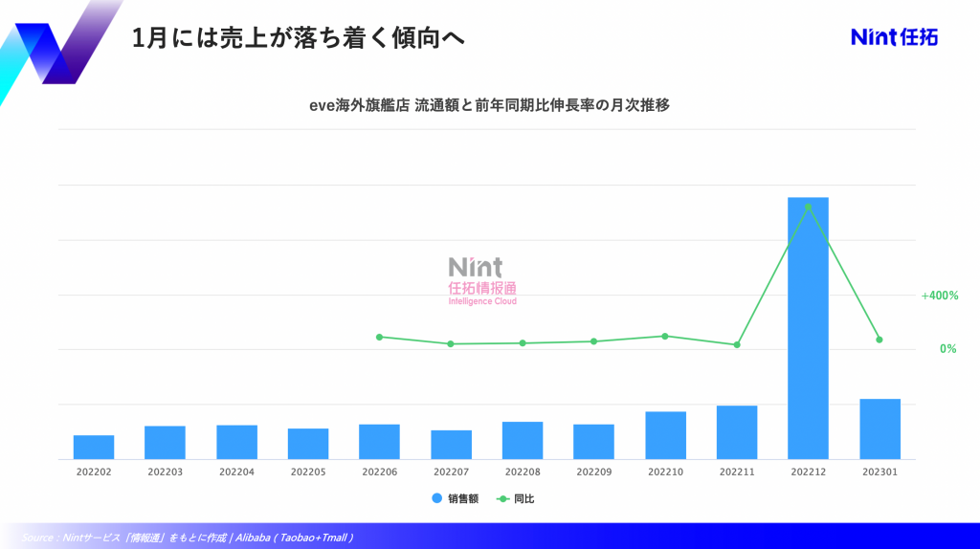
Task: Click the blue bar for 202301
Action: click(x=880, y=428)
